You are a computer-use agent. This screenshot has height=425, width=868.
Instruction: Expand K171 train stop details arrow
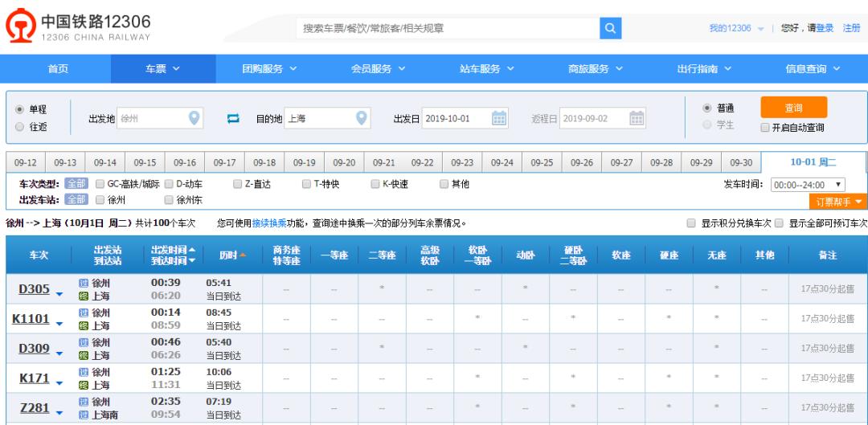(59, 383)
